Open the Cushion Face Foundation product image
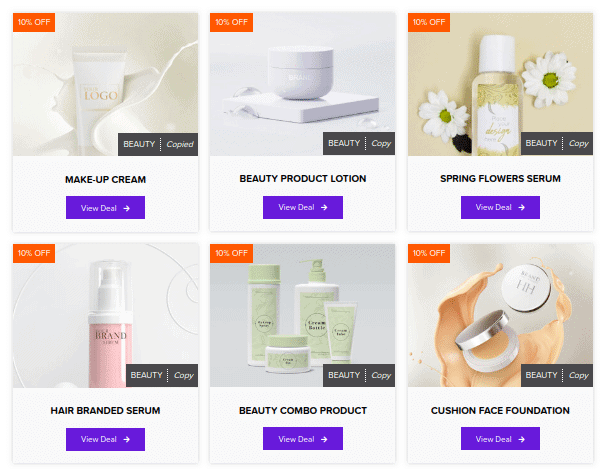The width and height of the screenshot is (607, 469). coord(500,315)
